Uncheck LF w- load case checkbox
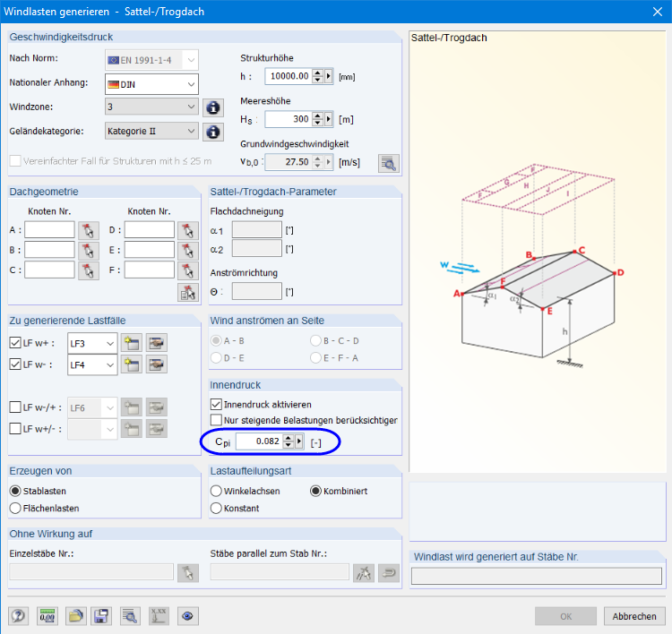672x634 pixels. tap(15, 364)
